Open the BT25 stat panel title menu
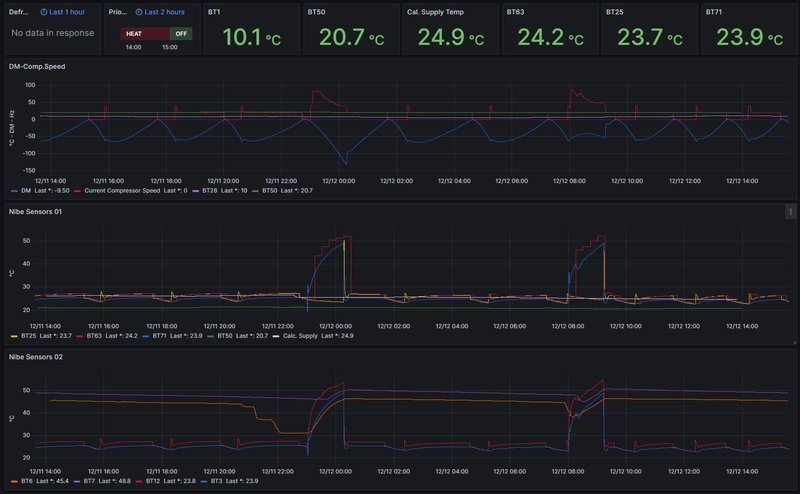 pyautogui.click(x=615, y=12)
